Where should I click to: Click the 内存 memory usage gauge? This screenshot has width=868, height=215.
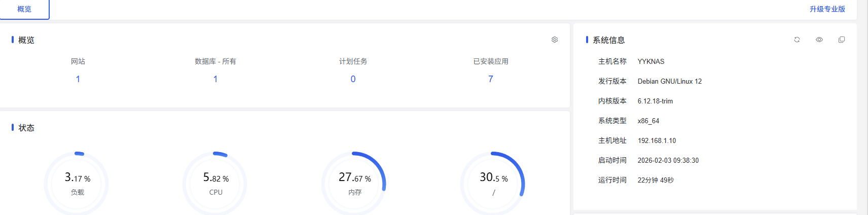coord(354,183)
